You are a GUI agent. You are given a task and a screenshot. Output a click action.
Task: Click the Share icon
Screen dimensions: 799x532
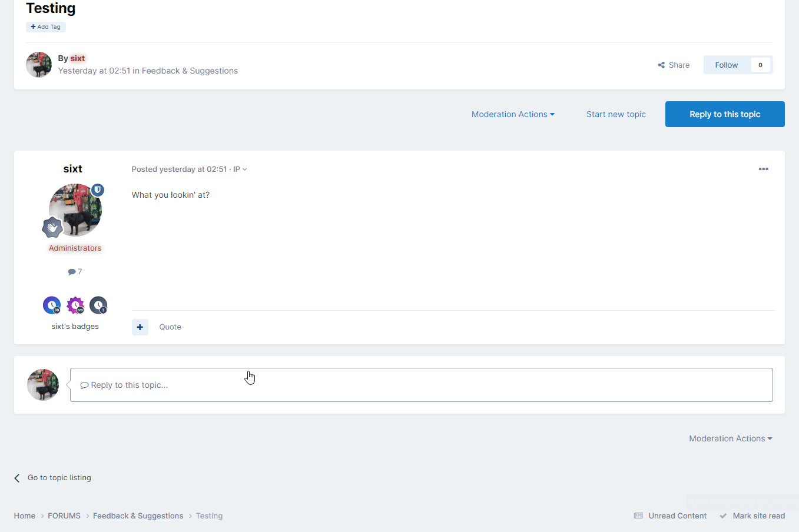(661, 65)
